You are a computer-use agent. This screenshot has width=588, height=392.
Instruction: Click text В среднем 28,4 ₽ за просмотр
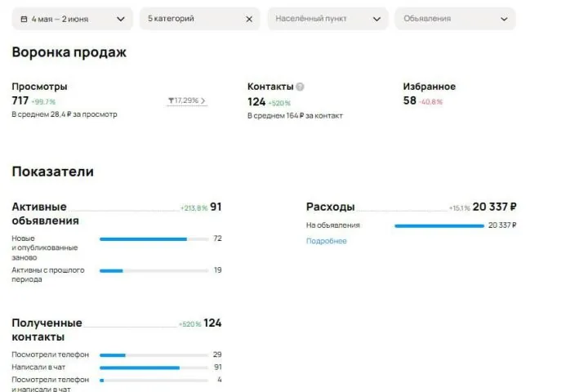[x=65, y=114]
